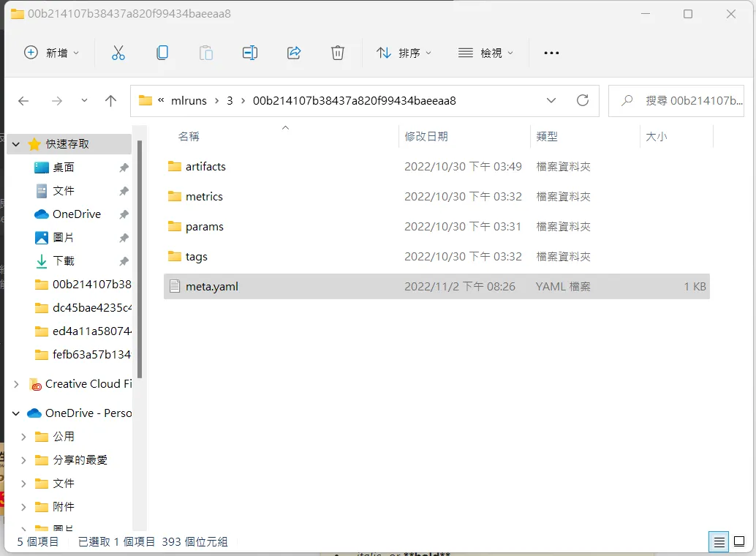Image resolution: width=756 pixels, height=556 pixels.
Task: Click the Paste clipboard icon
Action: pyautogui.click(x=206, y=53)
